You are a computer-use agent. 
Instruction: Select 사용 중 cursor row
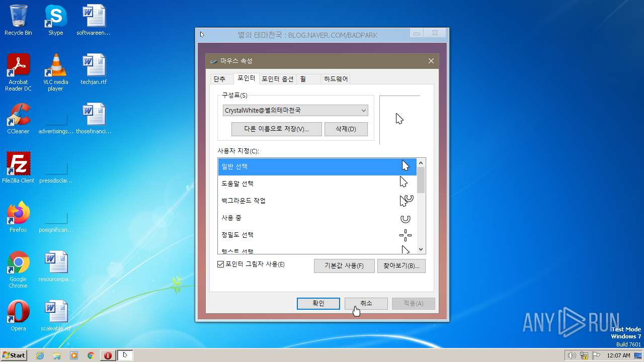pyautogui.click(x=317, y=218)
